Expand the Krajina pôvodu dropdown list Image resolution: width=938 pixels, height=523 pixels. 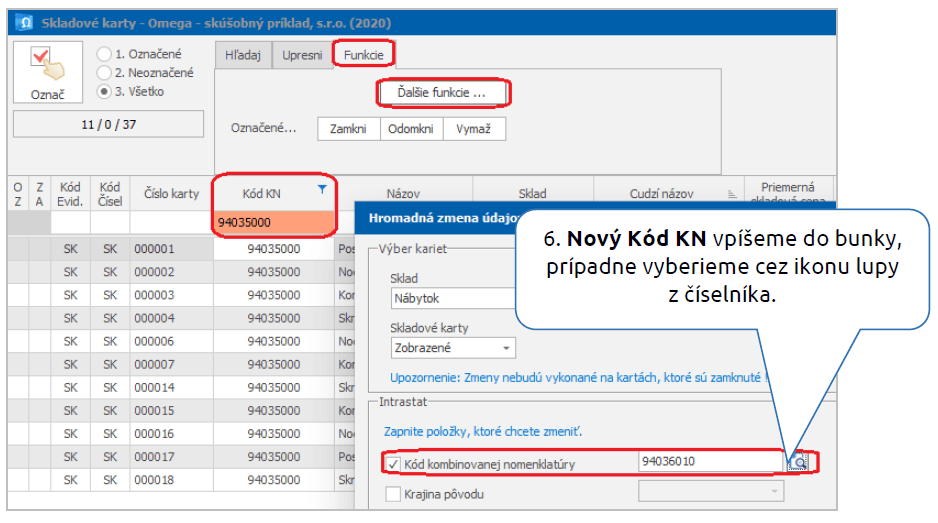[711, 492]
